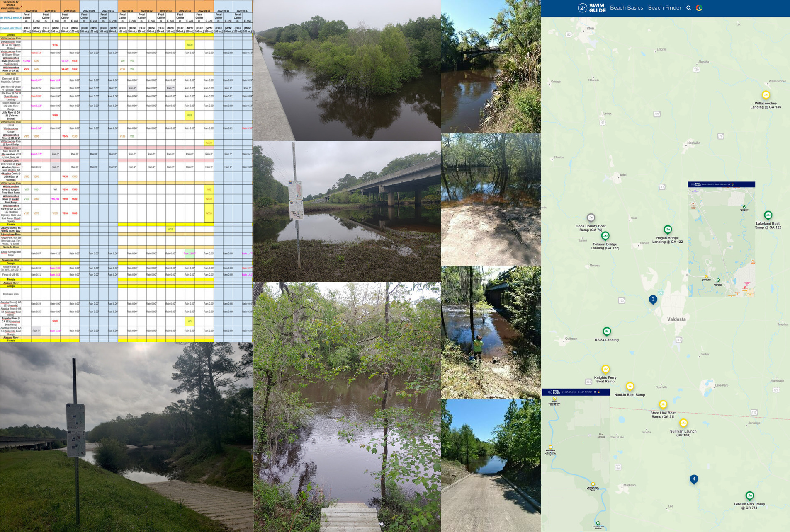Open the paved ramp road flooded photo

[x=491, y=465]
